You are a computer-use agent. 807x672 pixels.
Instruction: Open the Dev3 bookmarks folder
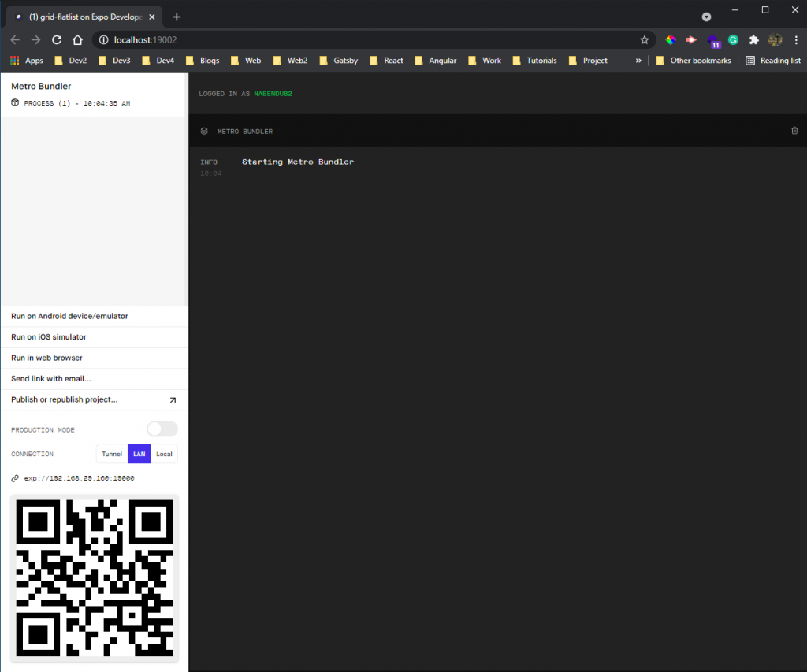point(114,60)
